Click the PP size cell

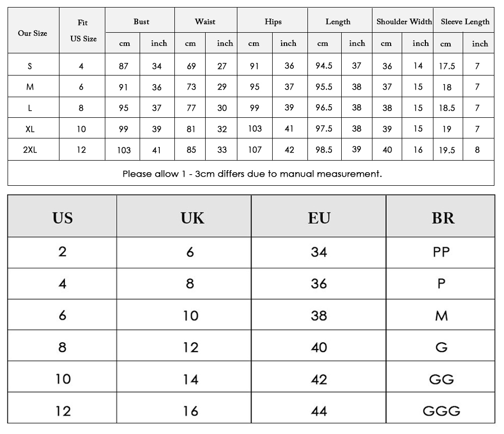click(x=442, y=252)
